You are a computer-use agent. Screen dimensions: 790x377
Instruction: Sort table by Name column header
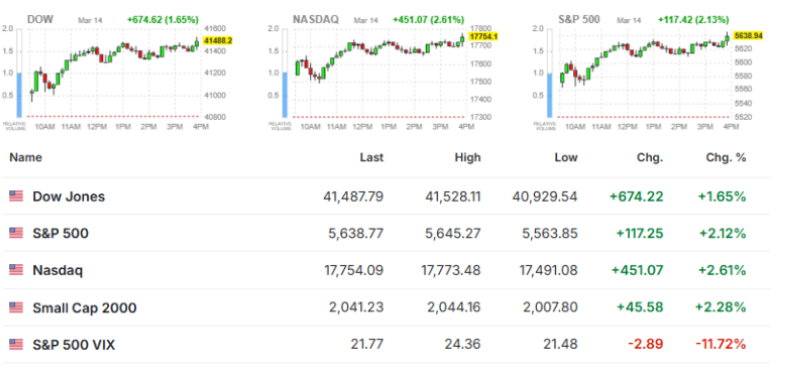(26, 157)
